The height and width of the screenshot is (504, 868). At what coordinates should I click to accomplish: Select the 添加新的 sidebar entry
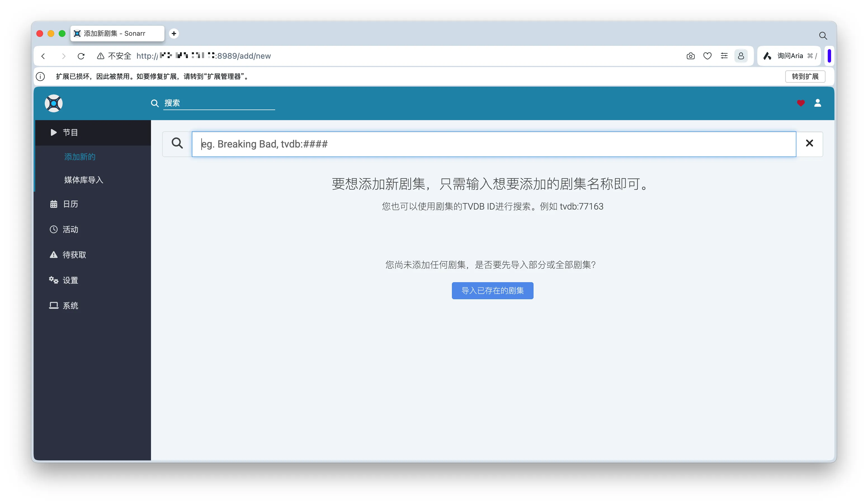(80, 157)
